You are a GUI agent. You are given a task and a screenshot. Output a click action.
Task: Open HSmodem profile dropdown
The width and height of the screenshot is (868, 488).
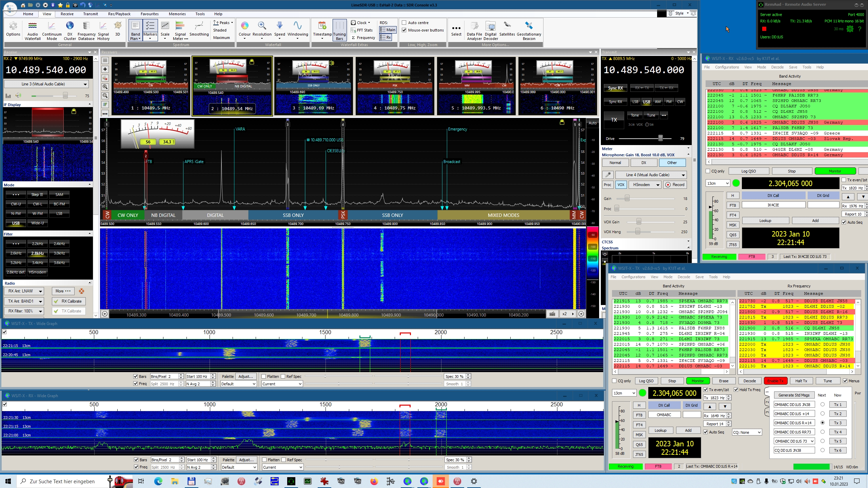point(645,185)
